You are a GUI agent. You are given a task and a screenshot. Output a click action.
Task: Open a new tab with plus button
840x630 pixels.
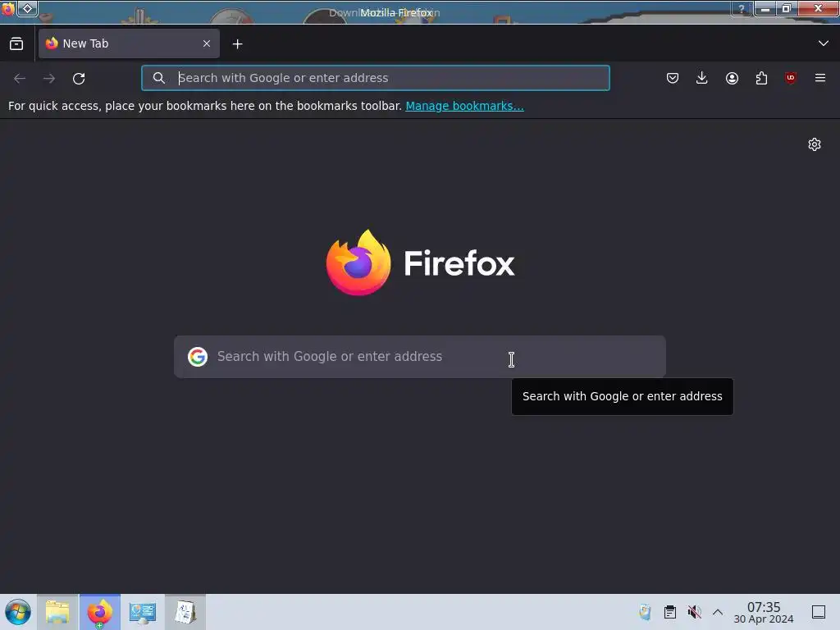237,44
